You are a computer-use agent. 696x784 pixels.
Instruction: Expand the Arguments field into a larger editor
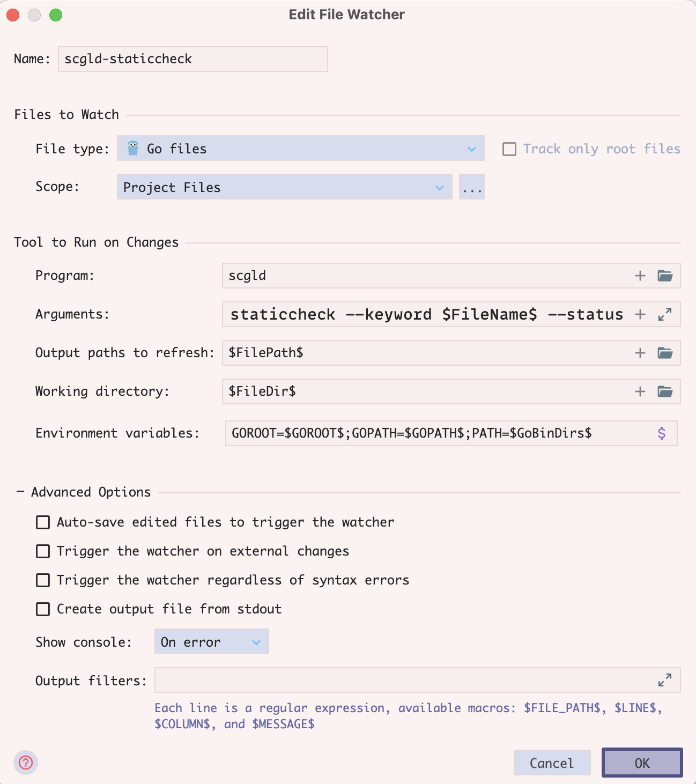click(x=665, y=314)
